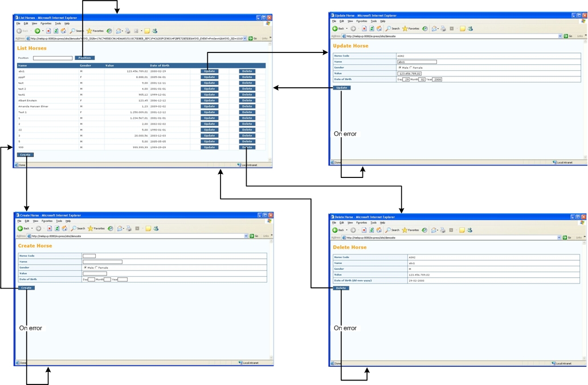Open Search in the Create Horse window toolbar
The image size is (588, 385).
[x=78, y=228]
